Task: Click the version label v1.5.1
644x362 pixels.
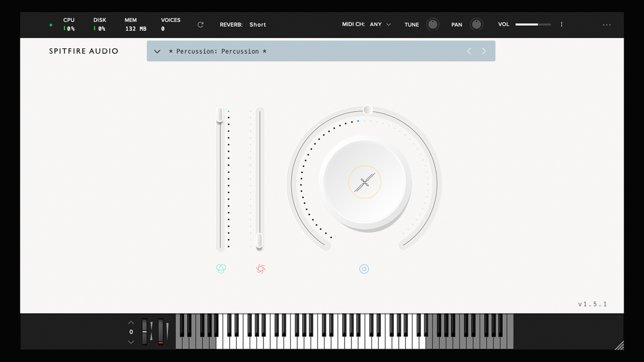Action: click(592, 304)
